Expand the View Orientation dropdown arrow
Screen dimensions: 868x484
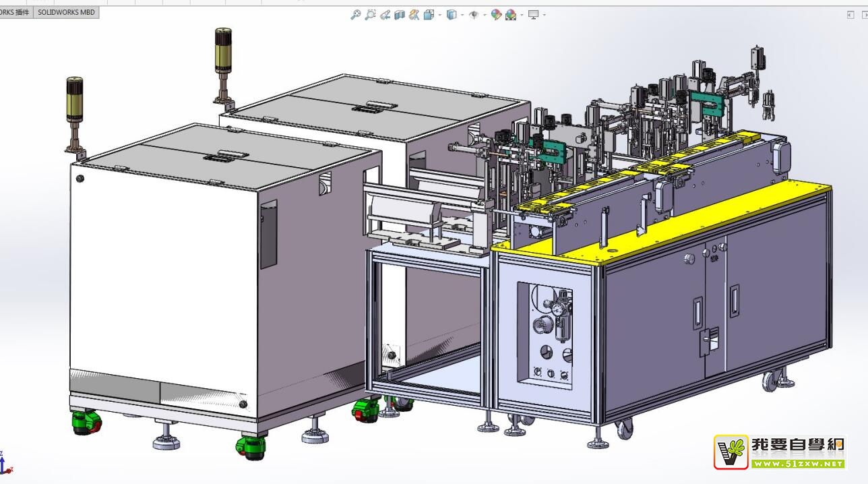(439, 15)
